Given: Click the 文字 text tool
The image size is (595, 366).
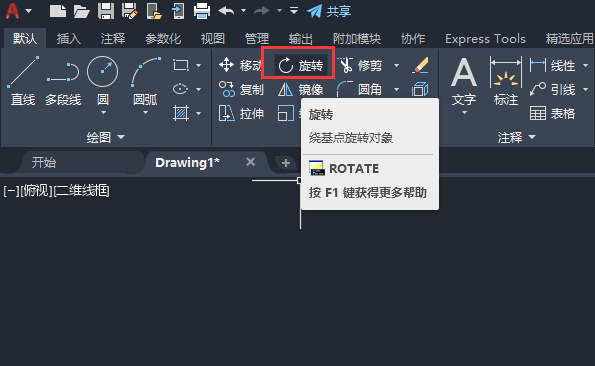Looking at the screenshot, I should (464, 83).
